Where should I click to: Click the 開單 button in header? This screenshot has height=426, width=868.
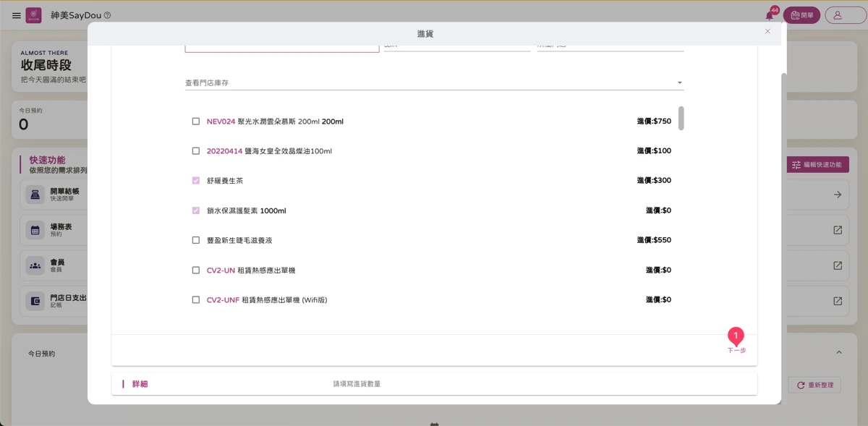pyautogui.click(x=801, y=15)
